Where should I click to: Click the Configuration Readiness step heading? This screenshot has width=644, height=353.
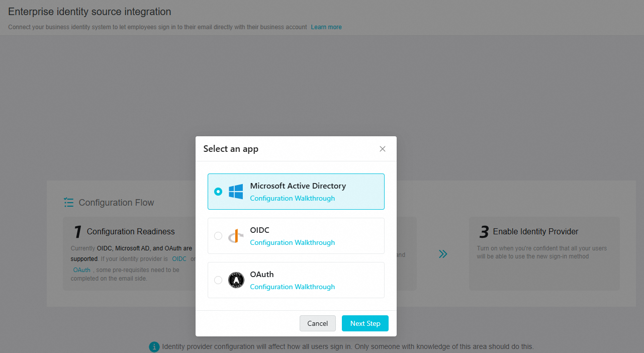(131, 232)
